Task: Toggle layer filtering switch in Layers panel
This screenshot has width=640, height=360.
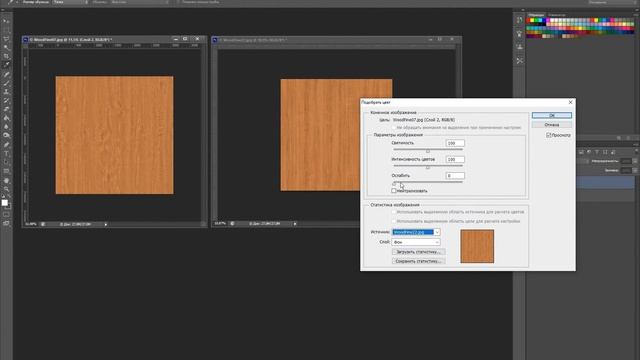Action: (x=636, y=152)
